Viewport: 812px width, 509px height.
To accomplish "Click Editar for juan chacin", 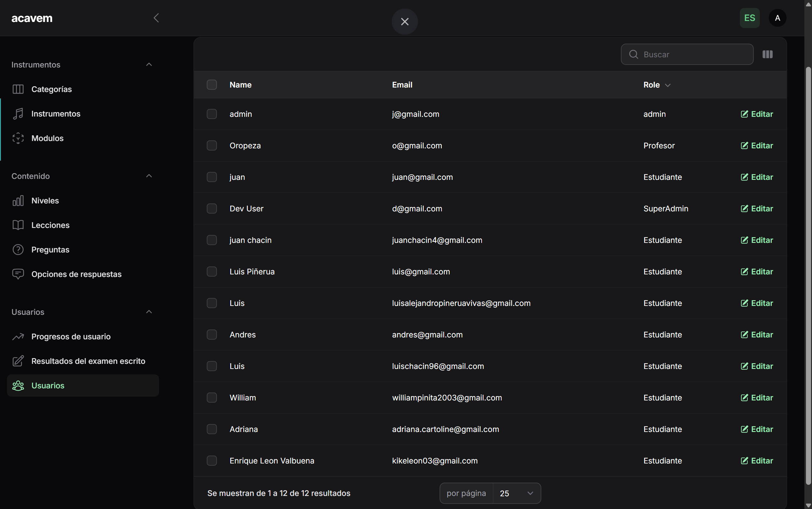I will click(756, 240).
